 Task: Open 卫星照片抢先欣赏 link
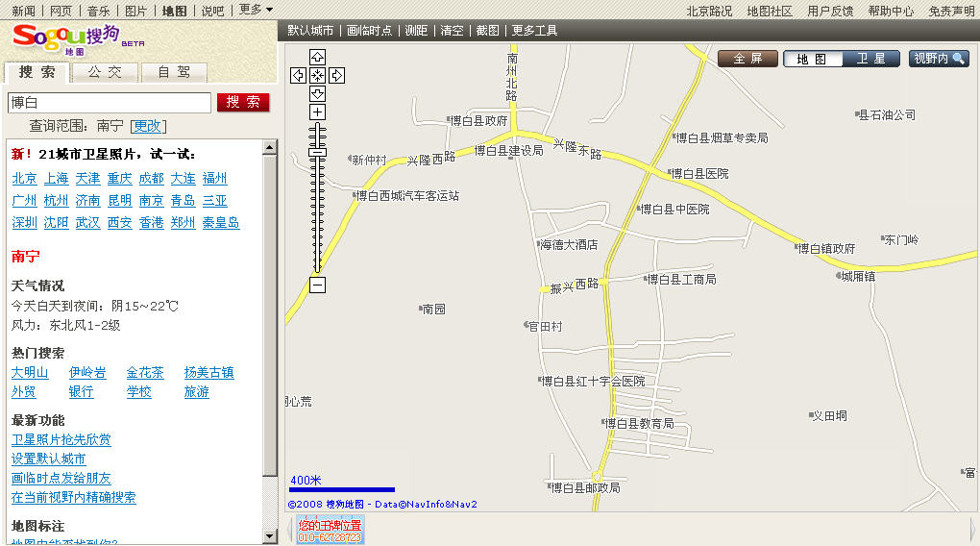[61, 439]
